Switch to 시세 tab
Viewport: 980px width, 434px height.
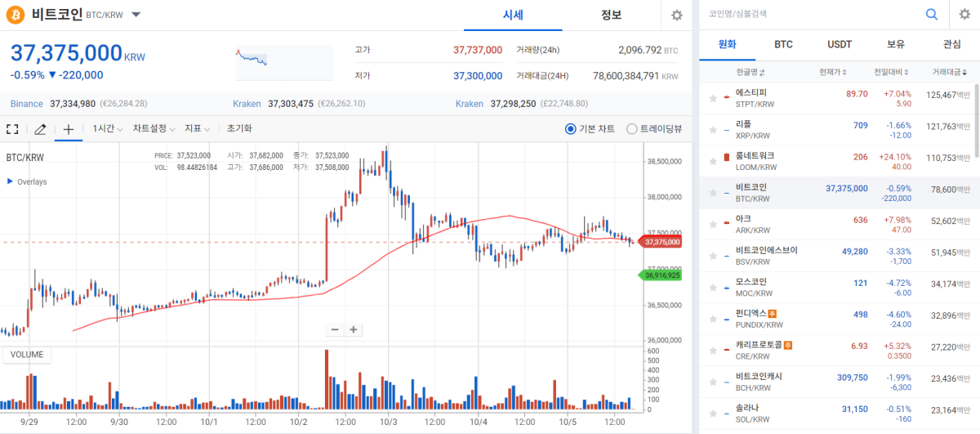(x=513, y=15)
